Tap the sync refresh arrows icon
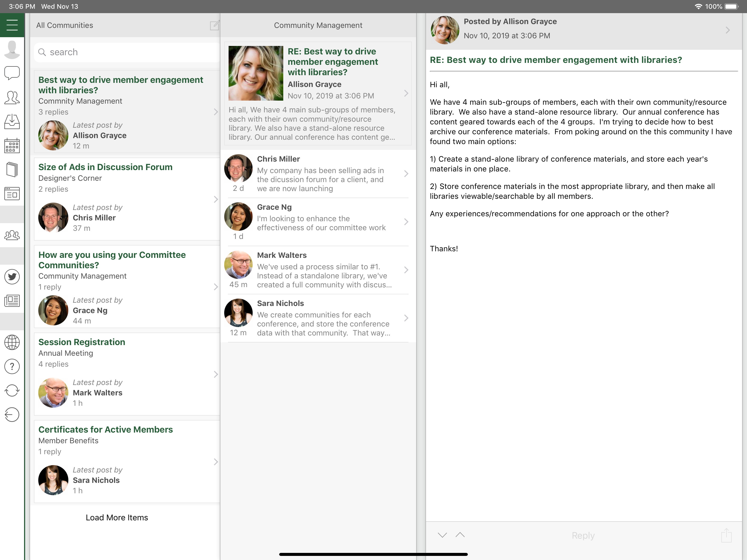 coord(12,390)
